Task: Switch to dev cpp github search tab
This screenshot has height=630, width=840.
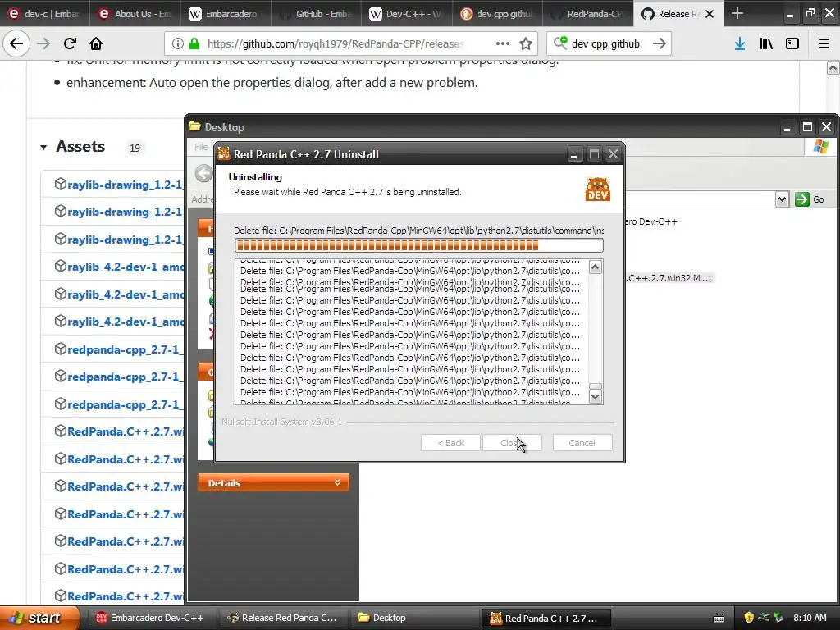Action: (x=496, y=14)
